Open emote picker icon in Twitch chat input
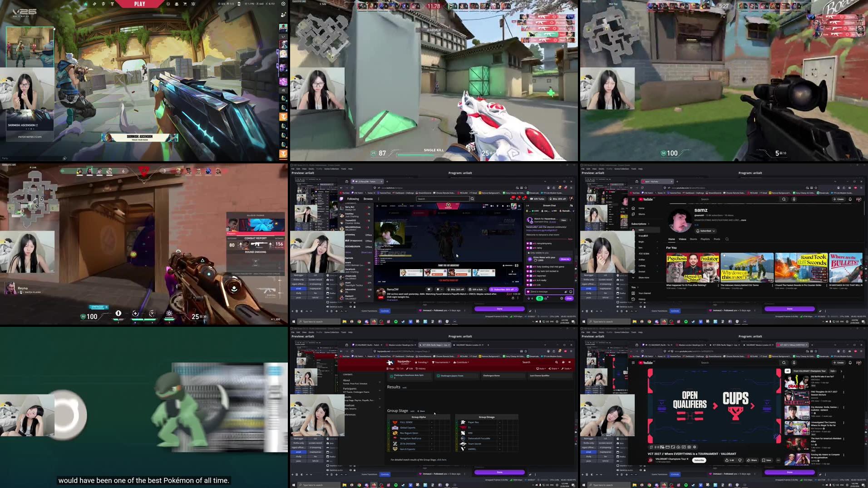This screenshot has width=868, height=488. pyautogui.click(x=571, y=292)
